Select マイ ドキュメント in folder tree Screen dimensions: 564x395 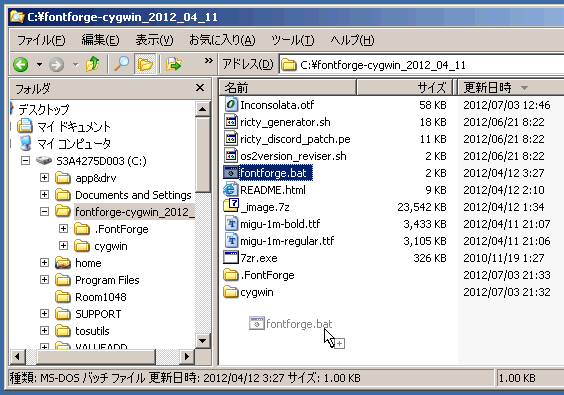[x=74, y=126]
